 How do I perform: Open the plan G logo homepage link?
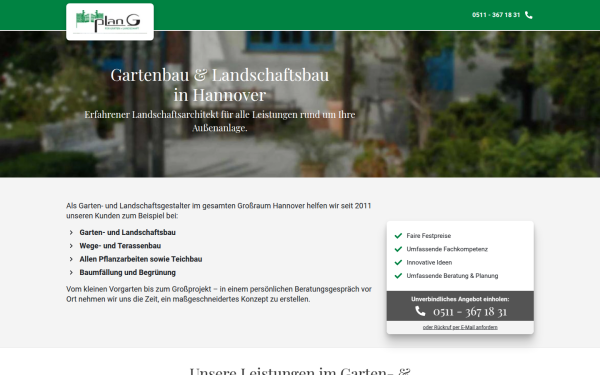click(x=110, y=22)
